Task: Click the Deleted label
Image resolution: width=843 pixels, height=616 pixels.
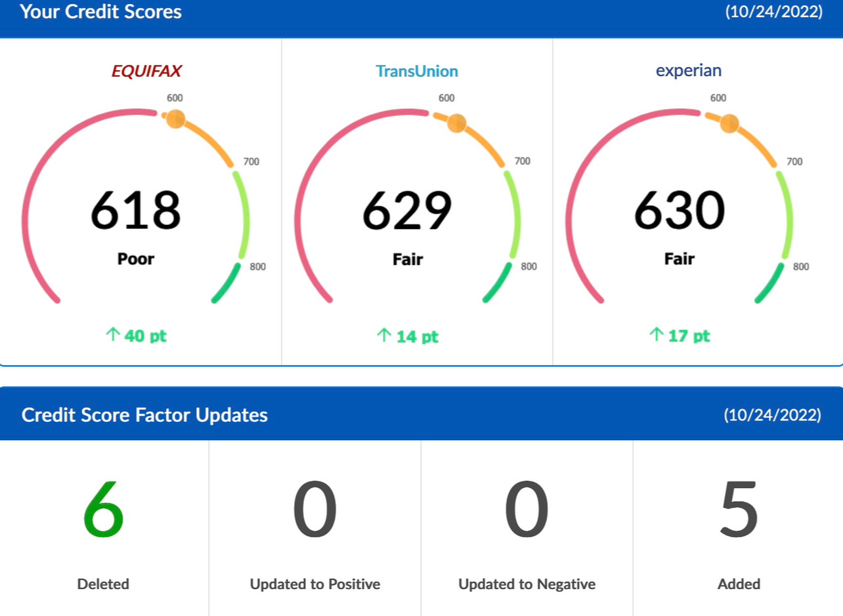Action: coord(103,584)
